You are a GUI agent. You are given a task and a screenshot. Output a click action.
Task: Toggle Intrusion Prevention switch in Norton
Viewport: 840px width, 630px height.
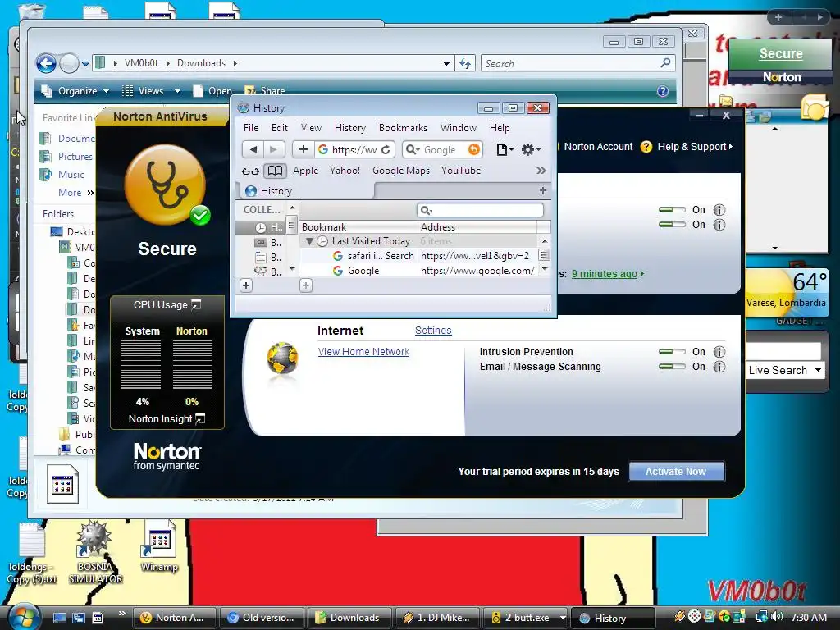coord(672,352)
